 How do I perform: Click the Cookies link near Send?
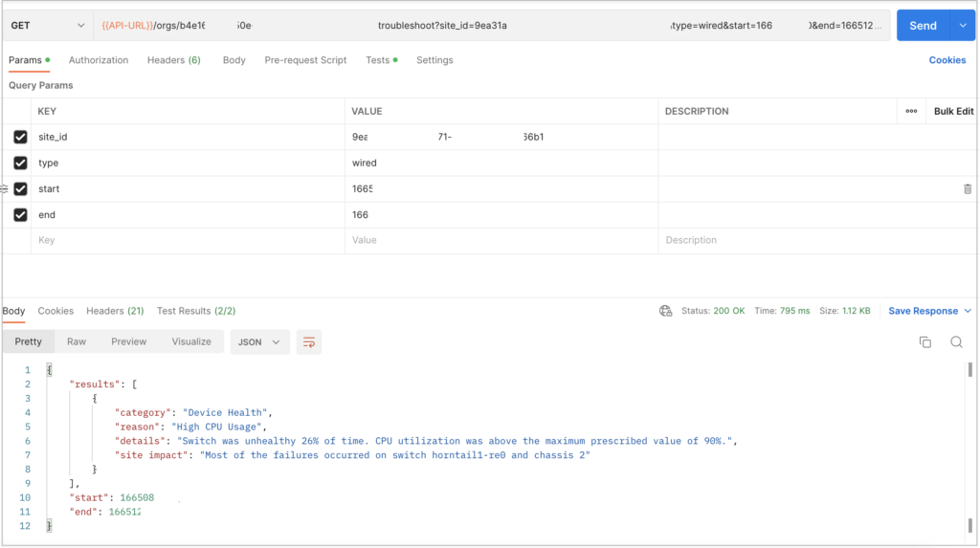[947, 60]
